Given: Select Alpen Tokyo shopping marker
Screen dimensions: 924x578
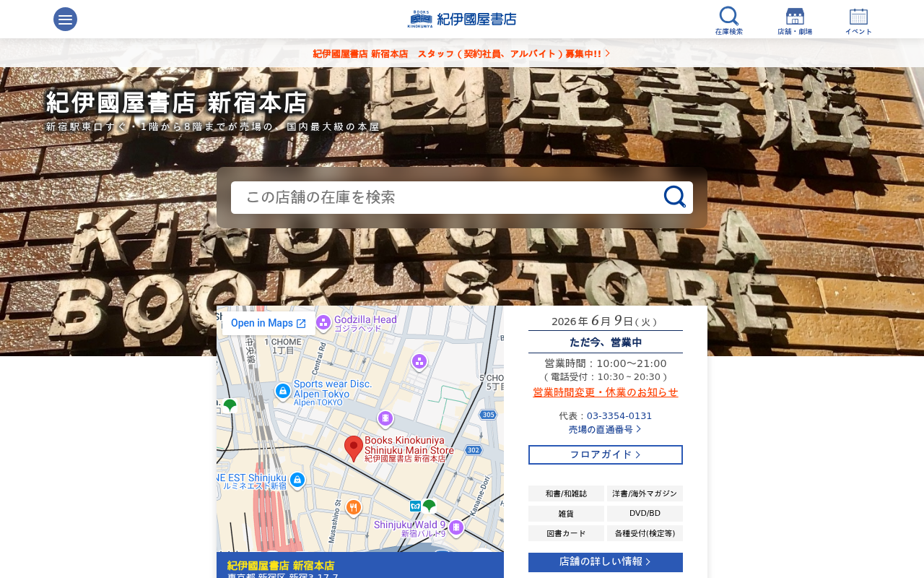Looking at the screenshot, I should pyautogui.click(x=283, y=391).
